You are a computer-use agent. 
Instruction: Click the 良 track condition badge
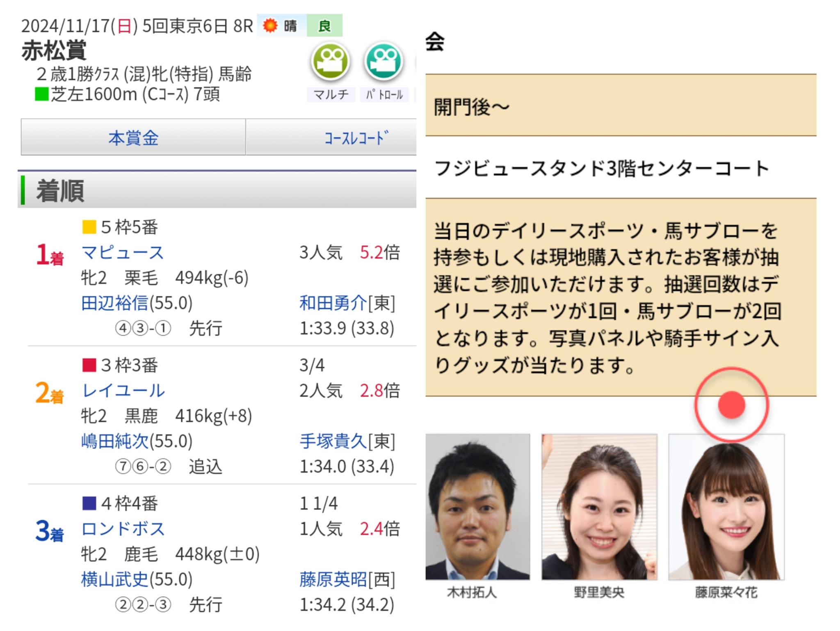(324, 26)
